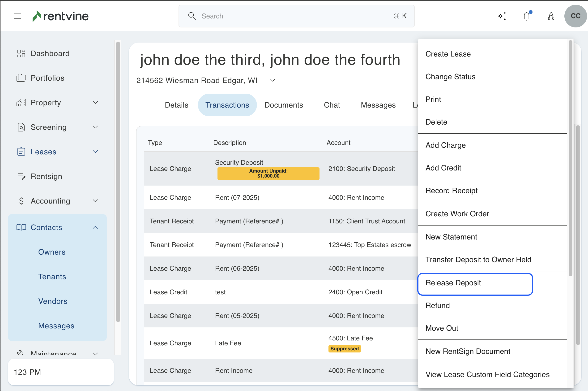Viewport: 588px width, 391px height.
Task: Click the Portfolios folder icon
Action: pyautogui.click(x=21, y=78)
